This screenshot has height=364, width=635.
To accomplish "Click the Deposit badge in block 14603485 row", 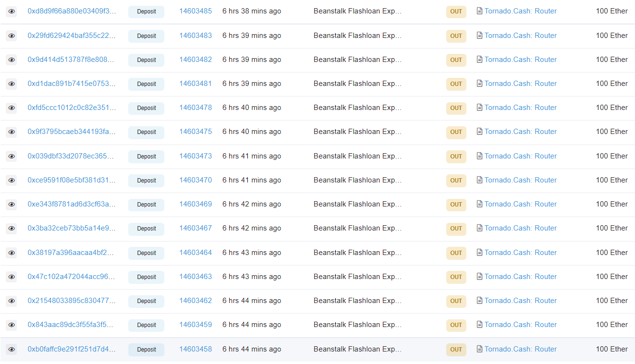I will (x=146, y=12).
